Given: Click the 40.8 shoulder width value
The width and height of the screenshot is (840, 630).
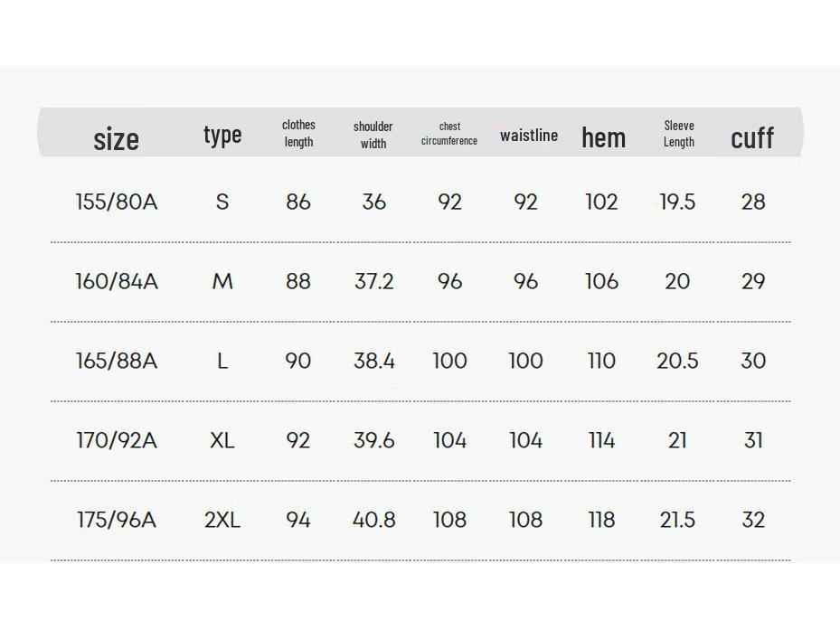Looking at the screenshot, I should click(x=373, y=521).
